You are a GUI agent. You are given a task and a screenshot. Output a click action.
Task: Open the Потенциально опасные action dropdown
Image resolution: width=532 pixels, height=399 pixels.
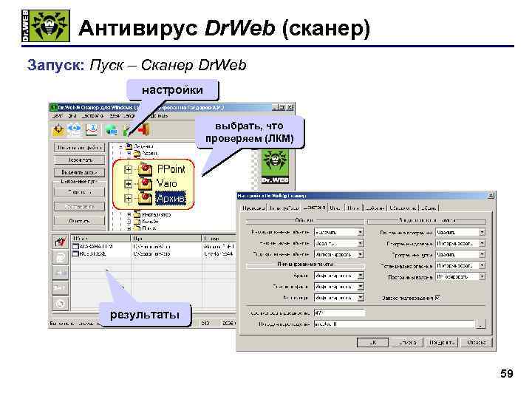pos(460,266)
